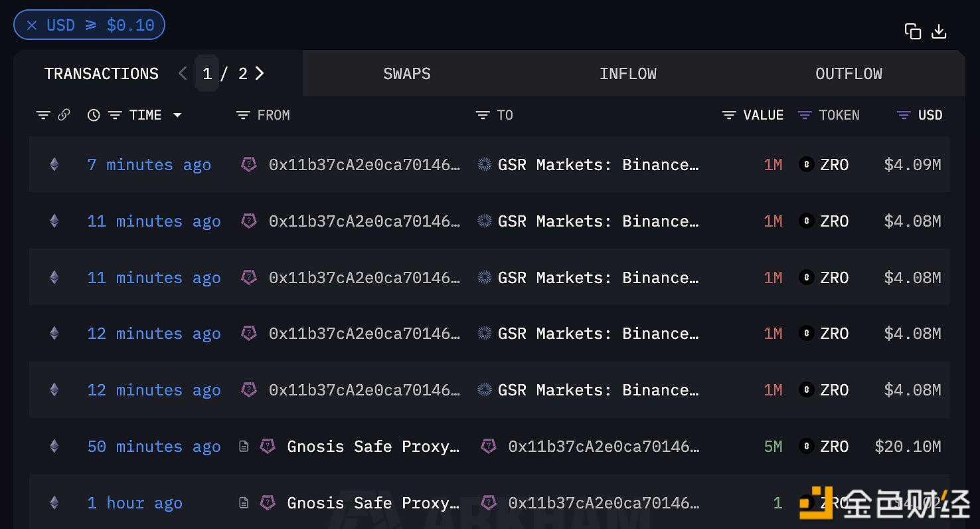This screenshot has width=980, height=529.
Task: Click the clock icon beside TIME
Action: tap(94, 115)
